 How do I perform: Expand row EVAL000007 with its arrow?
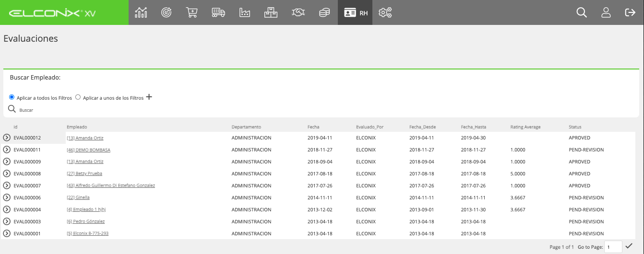pos(7,185)
